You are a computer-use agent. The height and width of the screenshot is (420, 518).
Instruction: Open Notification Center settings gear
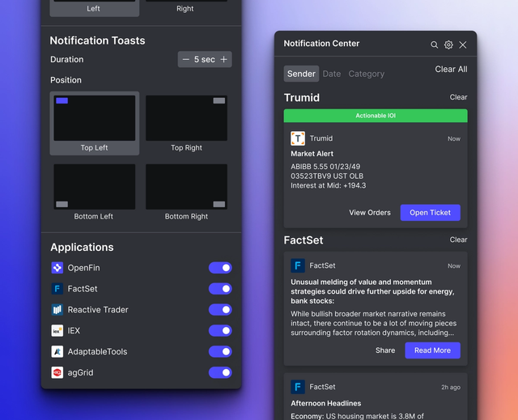448,45
